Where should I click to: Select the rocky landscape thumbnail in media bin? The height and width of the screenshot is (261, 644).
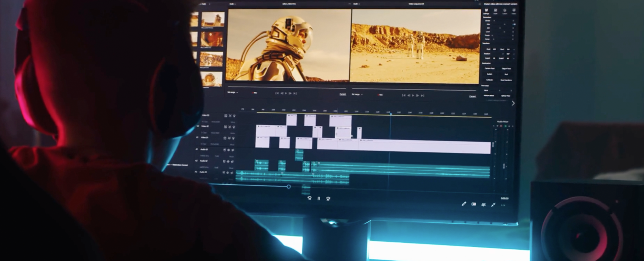[x=211, y=59]
